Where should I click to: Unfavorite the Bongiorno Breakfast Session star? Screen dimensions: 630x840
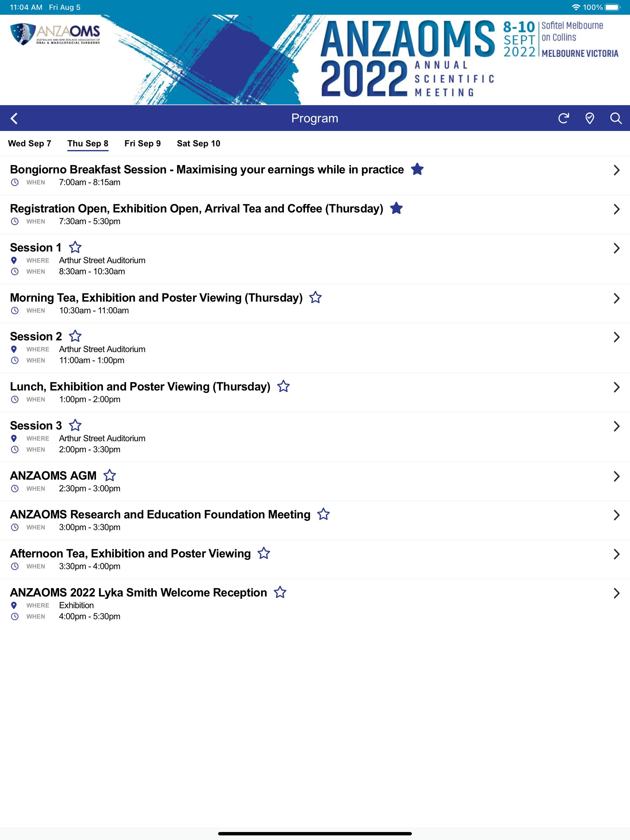point(417,169)
